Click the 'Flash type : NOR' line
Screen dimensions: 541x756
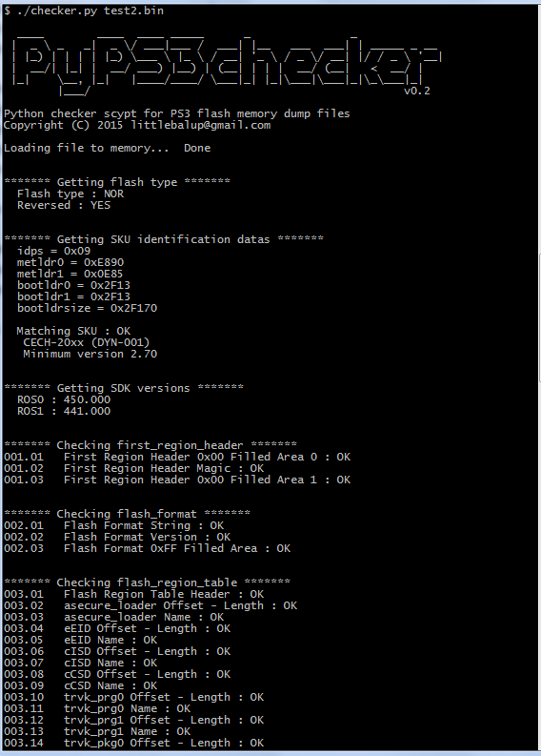click(70, 194)
